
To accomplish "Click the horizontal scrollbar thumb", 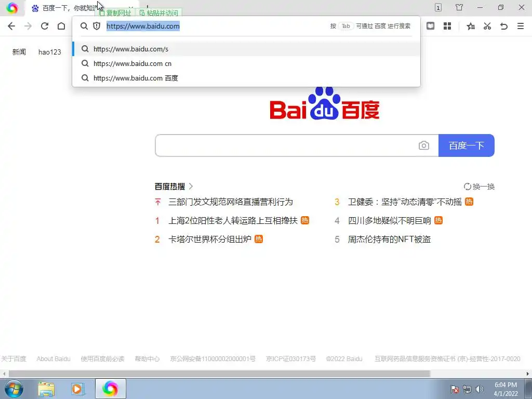I will 219,374.
